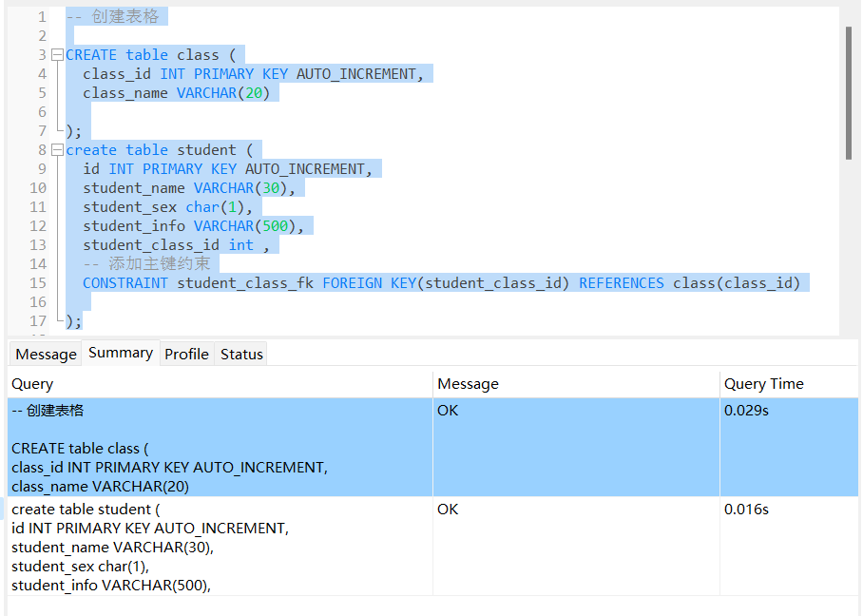This screenshot has height=616, width=863.
Task: Switch to the Profile tab
Action: click(x=186, y=354)
